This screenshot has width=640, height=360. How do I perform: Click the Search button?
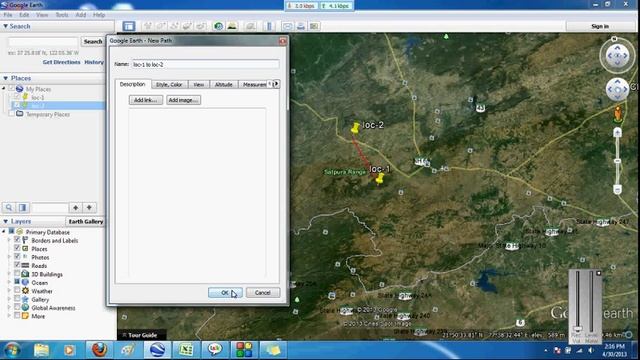(93, 42)
